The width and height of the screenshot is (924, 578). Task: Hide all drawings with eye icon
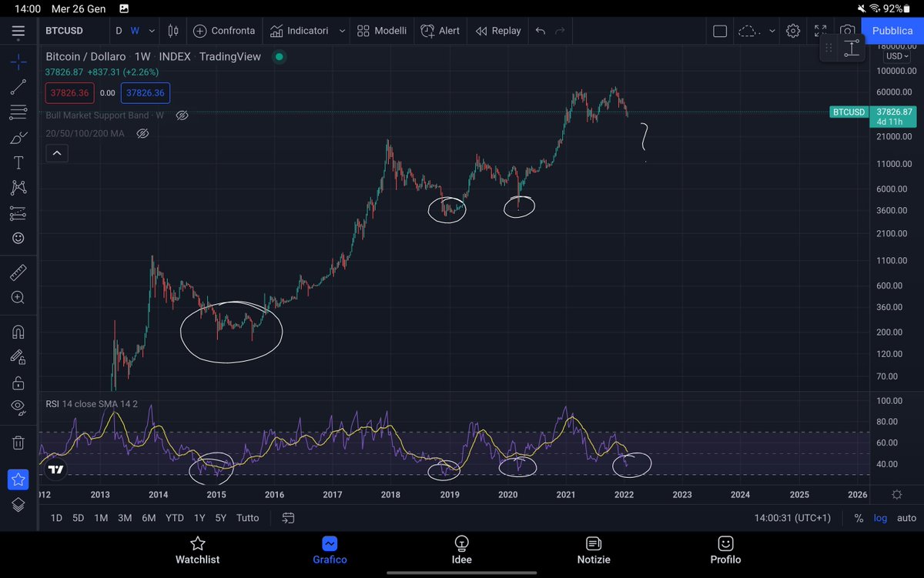[x=18, y=407]
